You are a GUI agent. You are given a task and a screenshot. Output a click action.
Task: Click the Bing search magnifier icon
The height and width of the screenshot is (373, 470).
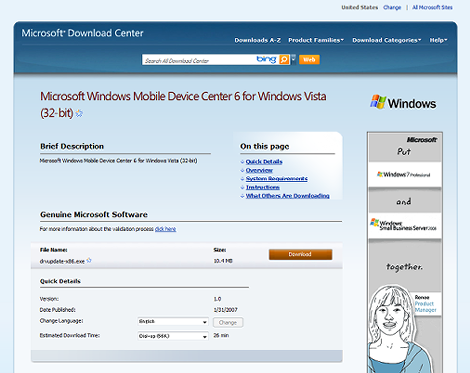point(284,59)
